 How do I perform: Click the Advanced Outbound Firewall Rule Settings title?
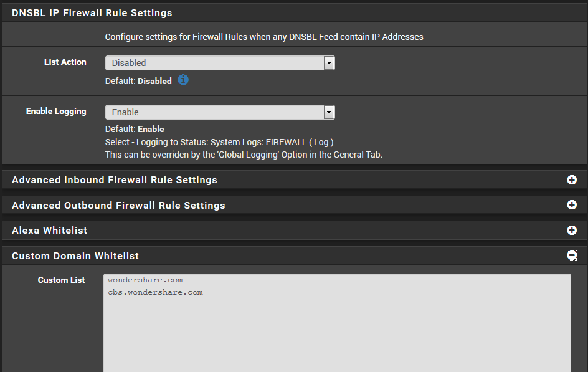(x=118, y=206)
